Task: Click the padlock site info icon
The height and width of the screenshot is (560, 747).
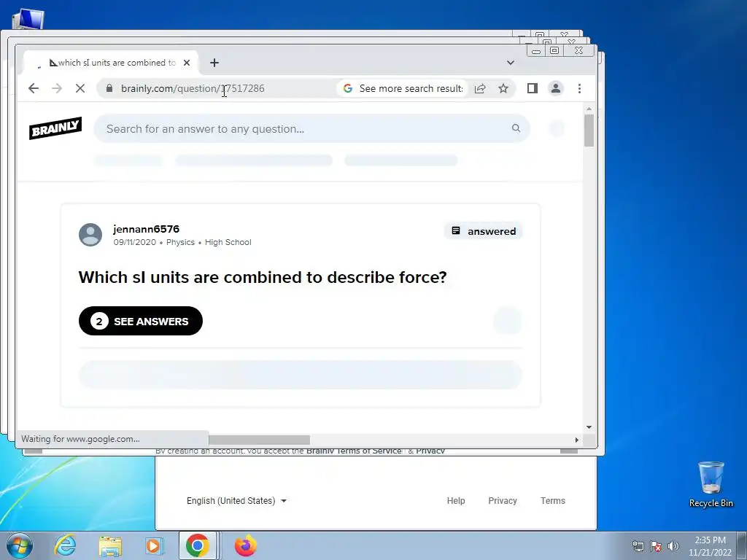Action: (109, 88)
